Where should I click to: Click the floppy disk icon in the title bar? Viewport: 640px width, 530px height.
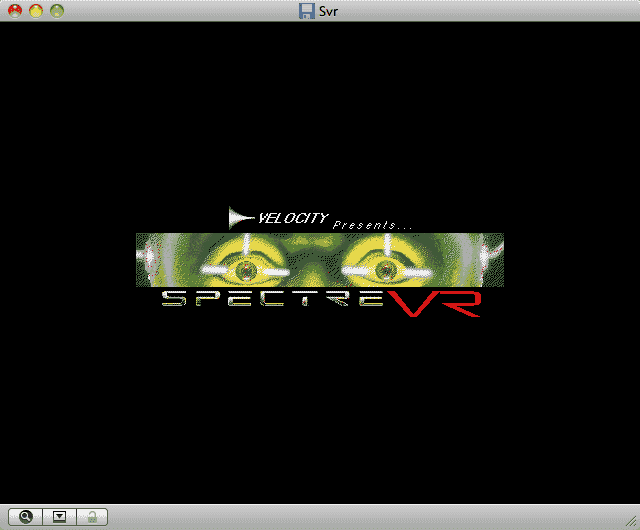point(307,11)
